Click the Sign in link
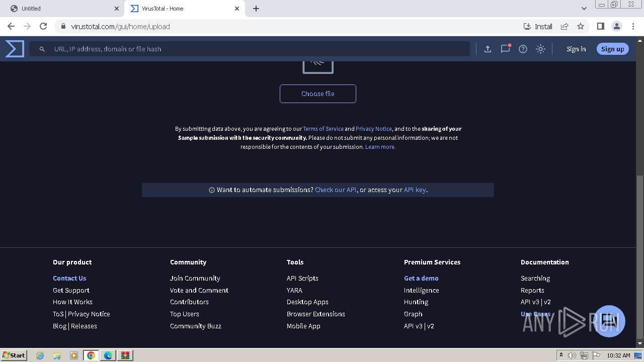The image size is (644, 362). point(576,49)
